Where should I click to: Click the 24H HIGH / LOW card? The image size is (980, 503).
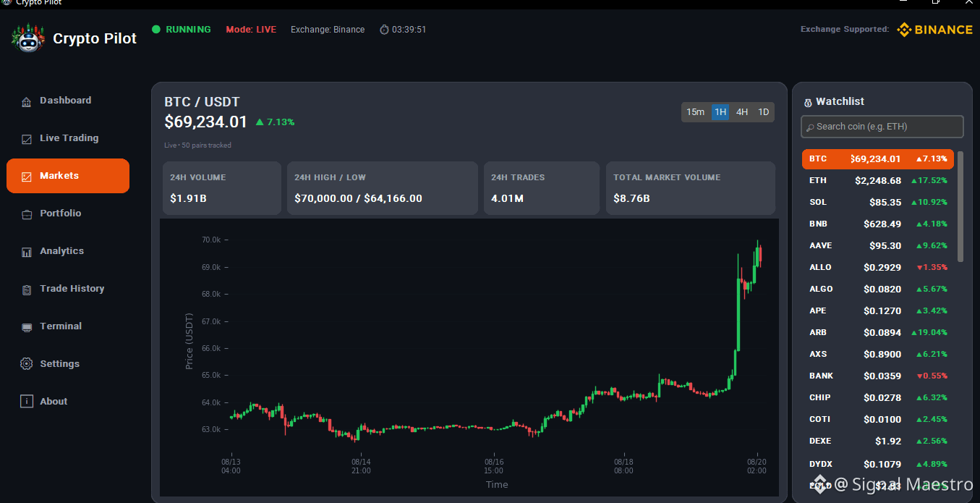(x=382, y=188)
